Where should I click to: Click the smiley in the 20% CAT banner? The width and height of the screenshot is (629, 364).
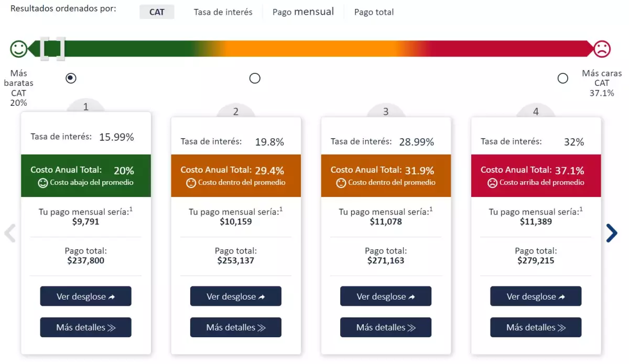[x=43, y=183]
